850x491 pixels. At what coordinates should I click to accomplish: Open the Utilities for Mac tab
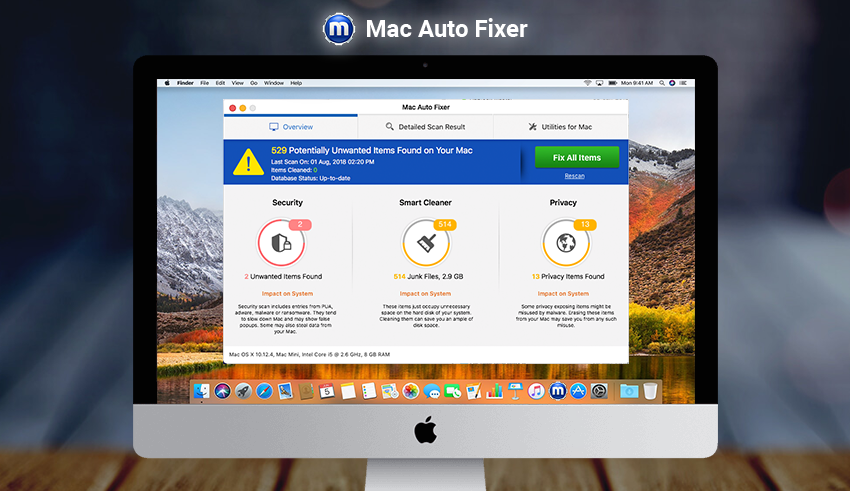click(x=561, y=127)
